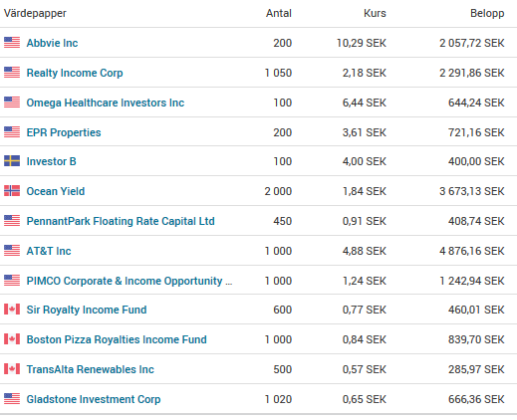Open the TransAlta Renewables Inc link
Image resolution: width=517 pixels, height=420 pixels.
[91, 369]
